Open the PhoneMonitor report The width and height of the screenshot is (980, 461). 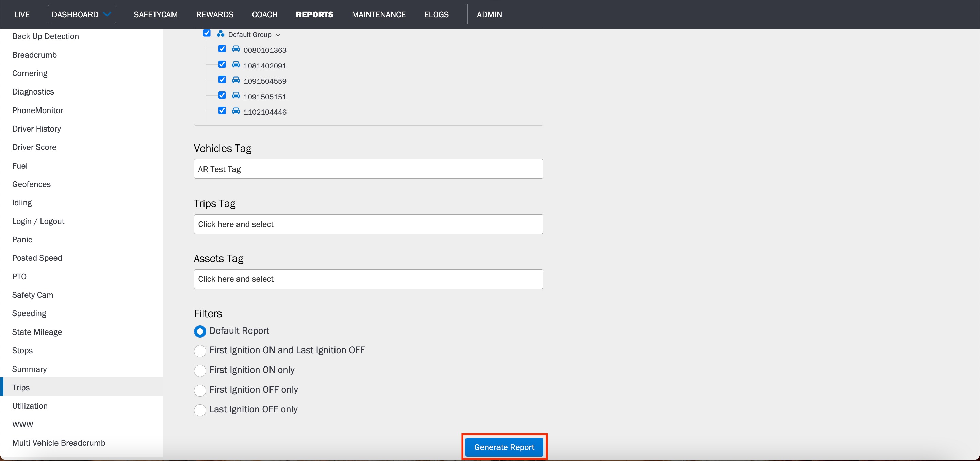pos(38,110)
